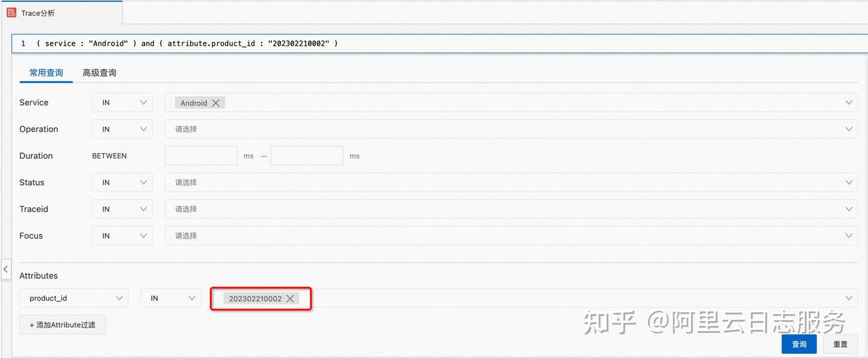
Task: Open Focus operator IN dropdown
Action: pos(122,236)
